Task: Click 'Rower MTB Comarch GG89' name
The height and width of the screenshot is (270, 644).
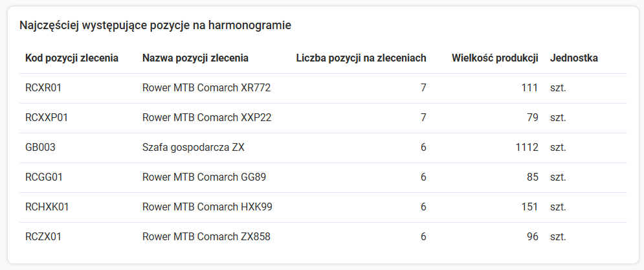Action: coord(204,177)
